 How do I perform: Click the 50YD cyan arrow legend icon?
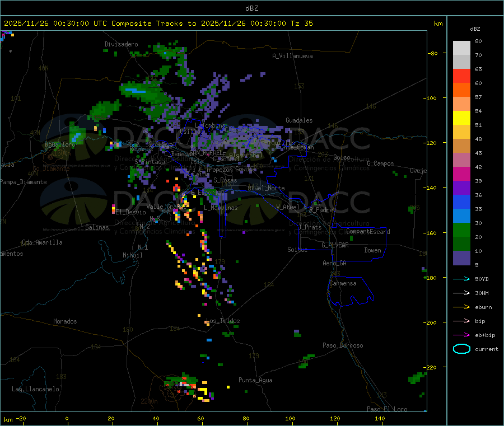(461, 279)
